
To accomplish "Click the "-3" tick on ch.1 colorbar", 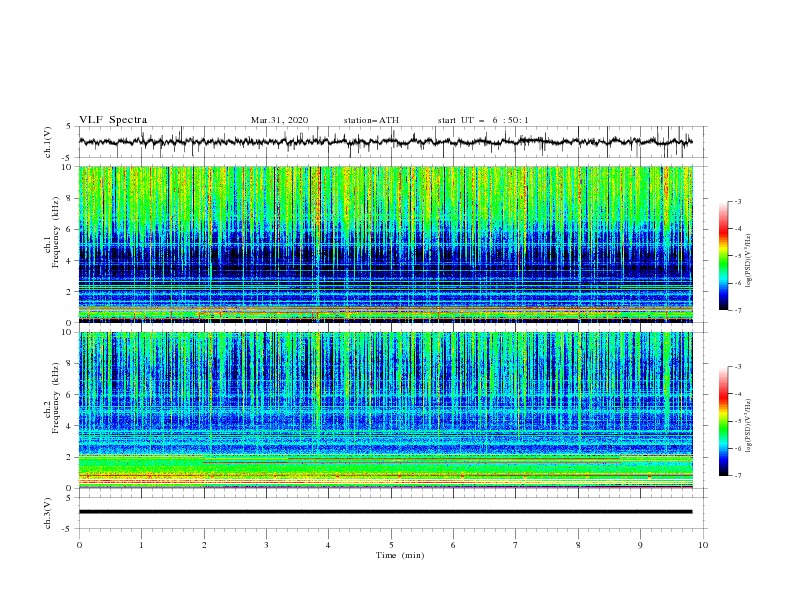I will [x=738, y=201].
